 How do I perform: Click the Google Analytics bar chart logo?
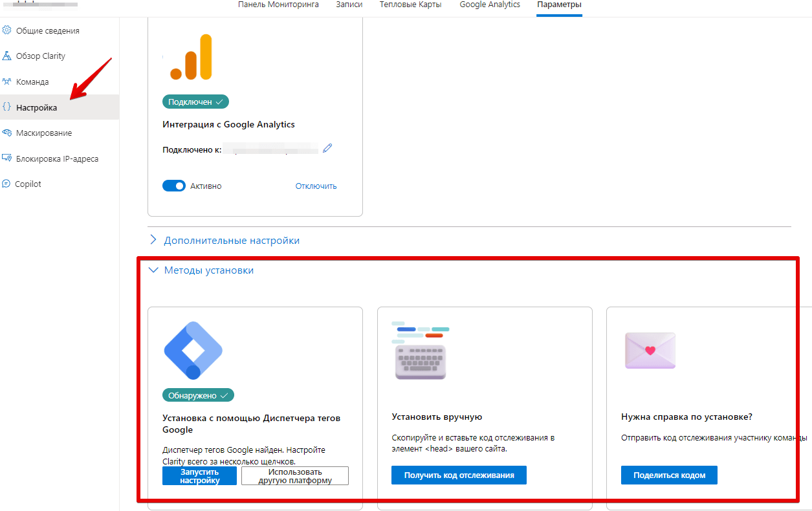(x=192, y=57)
